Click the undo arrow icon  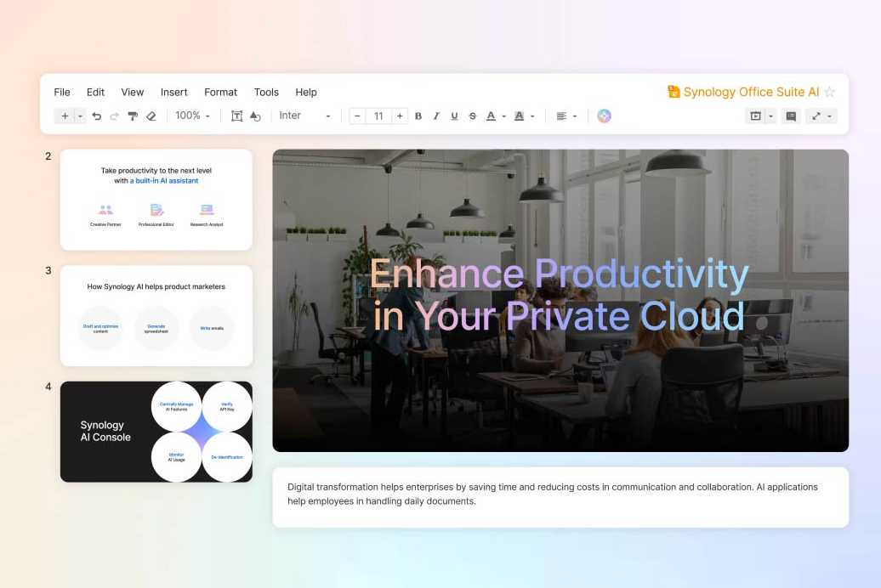[97, 116]
